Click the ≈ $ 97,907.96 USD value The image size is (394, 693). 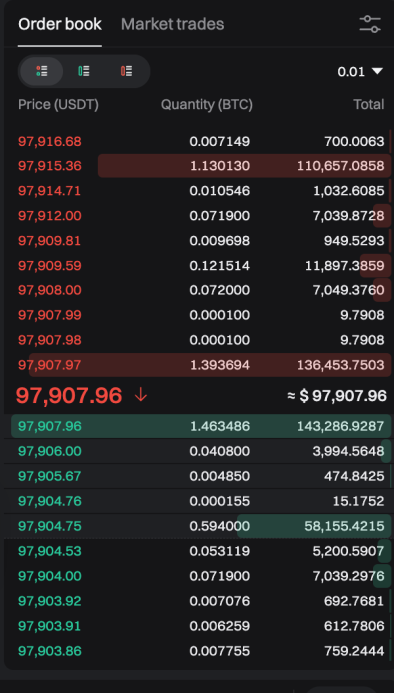coord(337,396)
